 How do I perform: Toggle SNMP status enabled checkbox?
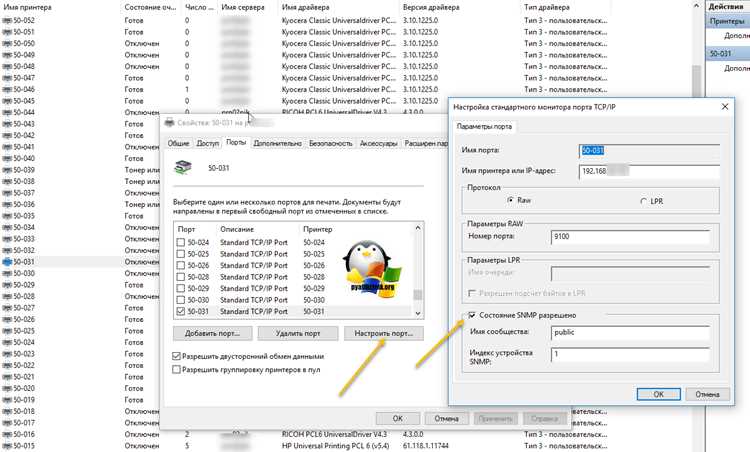pyautogui.click(x=472, y=315)
